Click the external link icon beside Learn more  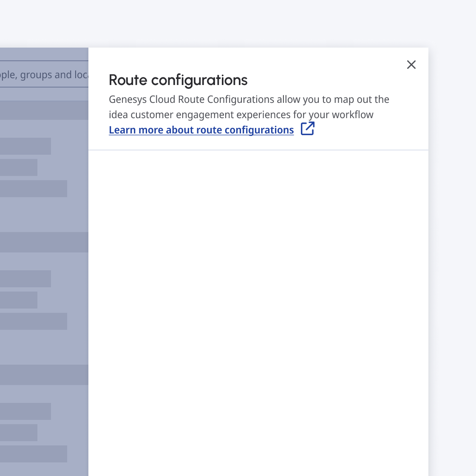pyautogui.click(x=307, y=128)
